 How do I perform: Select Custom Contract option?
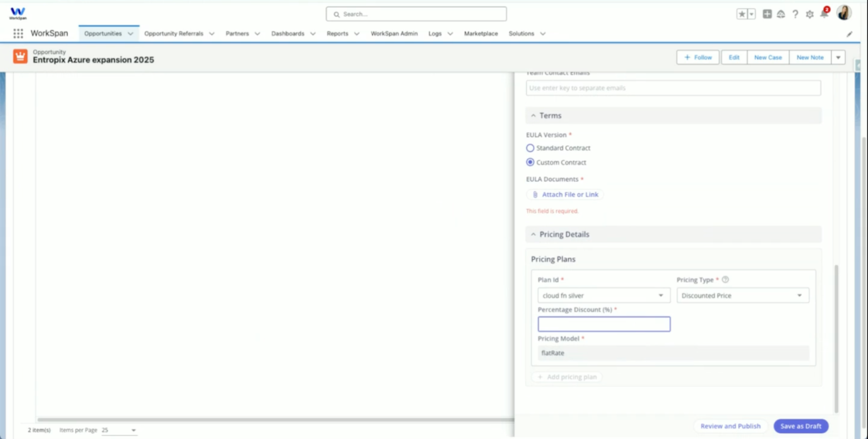click(x=530, y=162)
